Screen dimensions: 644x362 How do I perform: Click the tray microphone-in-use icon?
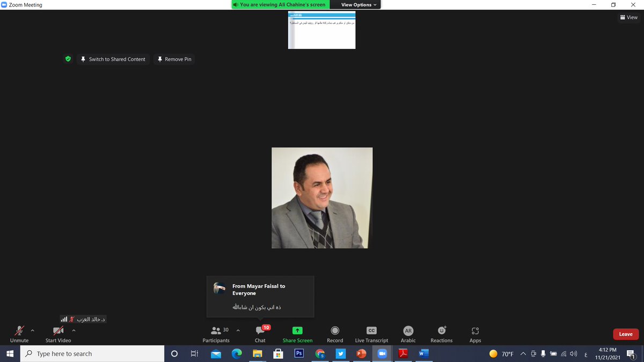(x=544, y=353)
